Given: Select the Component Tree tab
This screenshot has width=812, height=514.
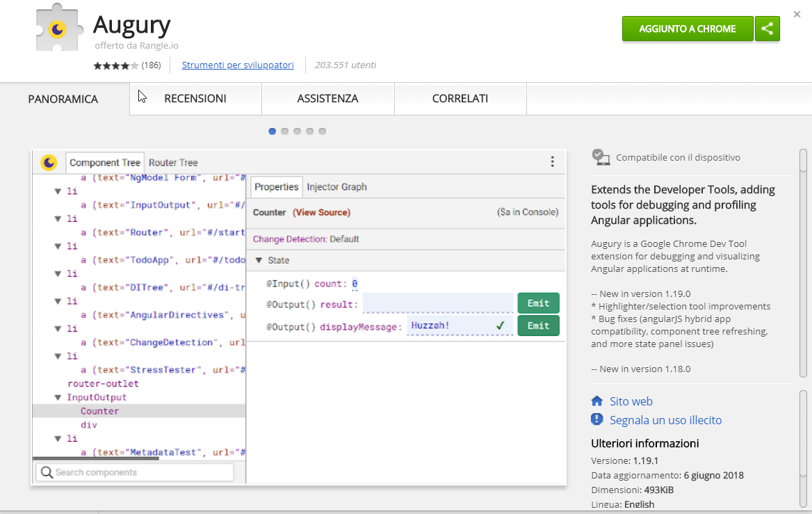Looking at the screenshot, I should 104,163.
